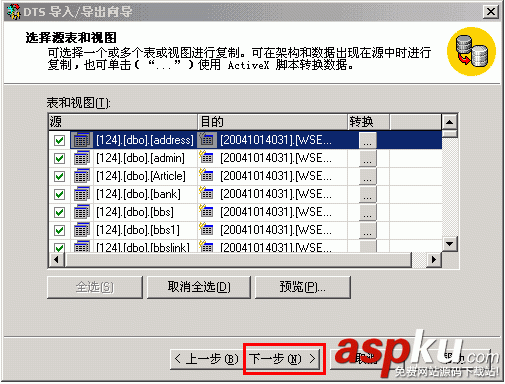
Task: Click destination [20041014031] cell in bank row
Action: 276,194
